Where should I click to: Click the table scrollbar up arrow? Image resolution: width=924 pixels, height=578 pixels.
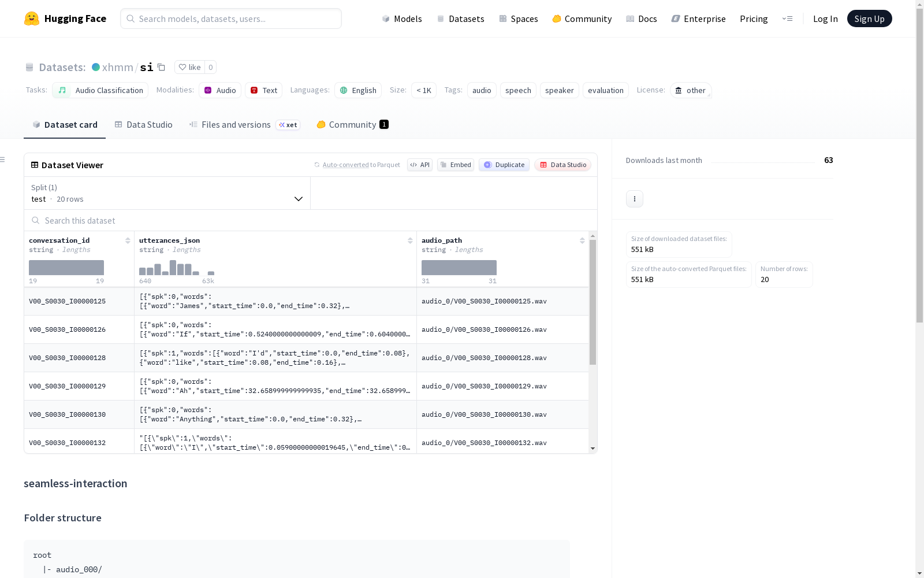click(593, 236)
